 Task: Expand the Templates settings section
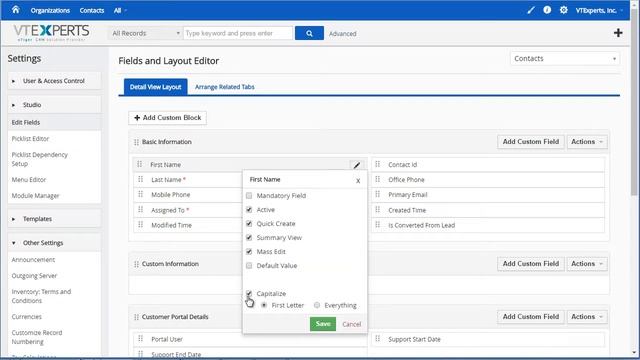coord(54,219)
